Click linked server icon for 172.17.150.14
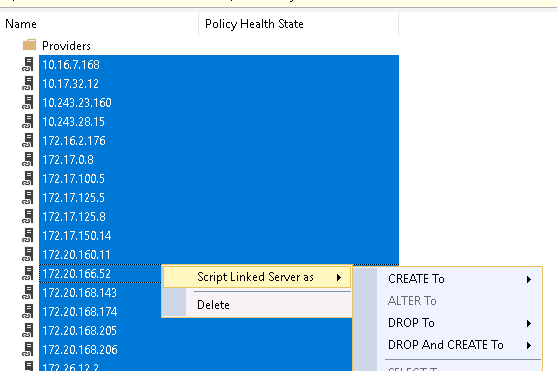 [28, 236]
